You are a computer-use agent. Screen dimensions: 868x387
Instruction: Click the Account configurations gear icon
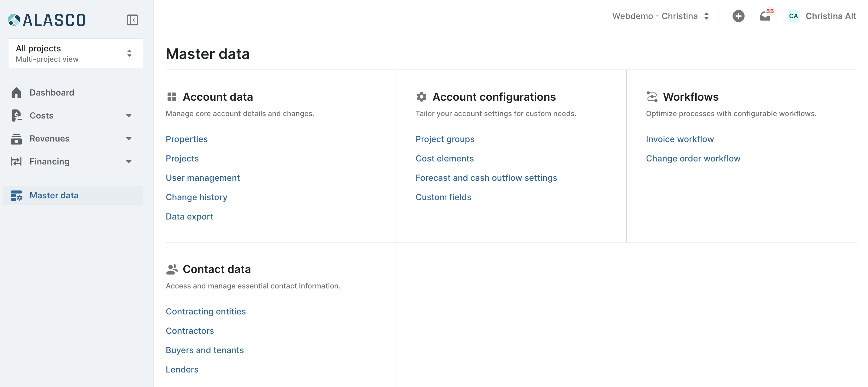(x=421, y=97)
